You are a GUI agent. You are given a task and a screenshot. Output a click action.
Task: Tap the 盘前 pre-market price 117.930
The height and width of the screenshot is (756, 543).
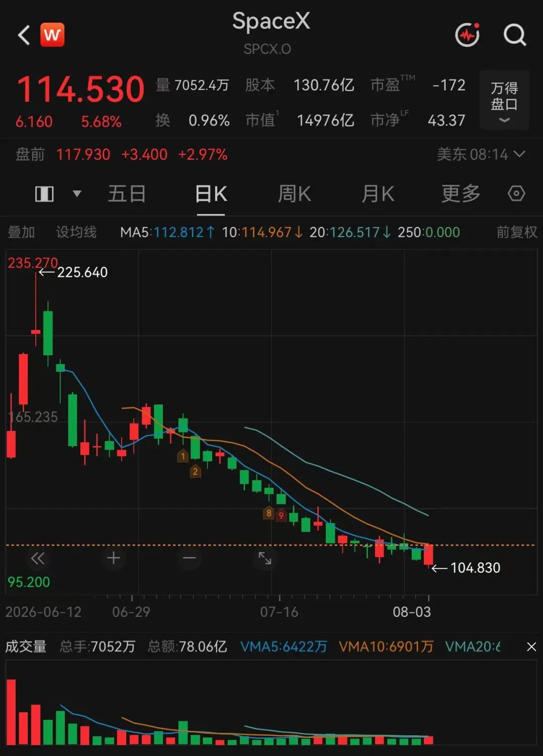(83, 154)
